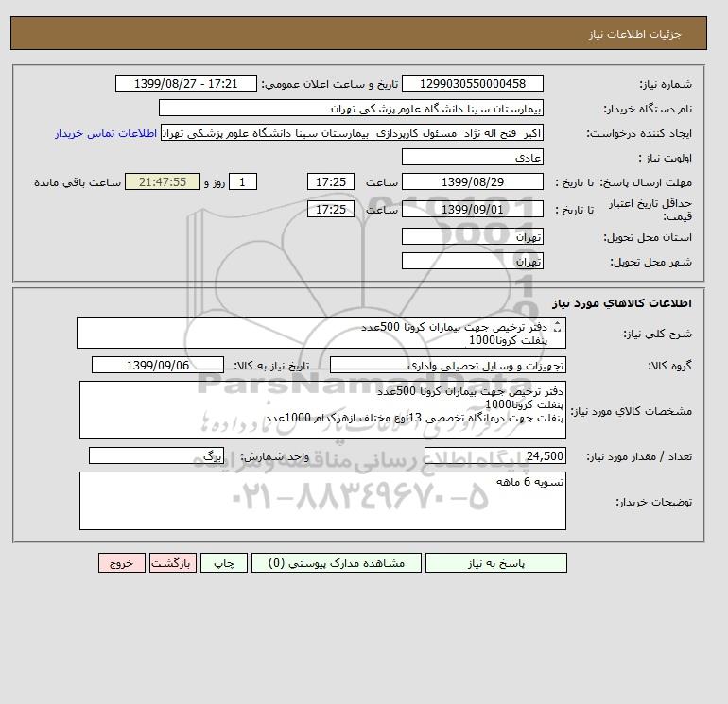Click the تعداد / مقدار مورد نیاز label

coord(639,456)
